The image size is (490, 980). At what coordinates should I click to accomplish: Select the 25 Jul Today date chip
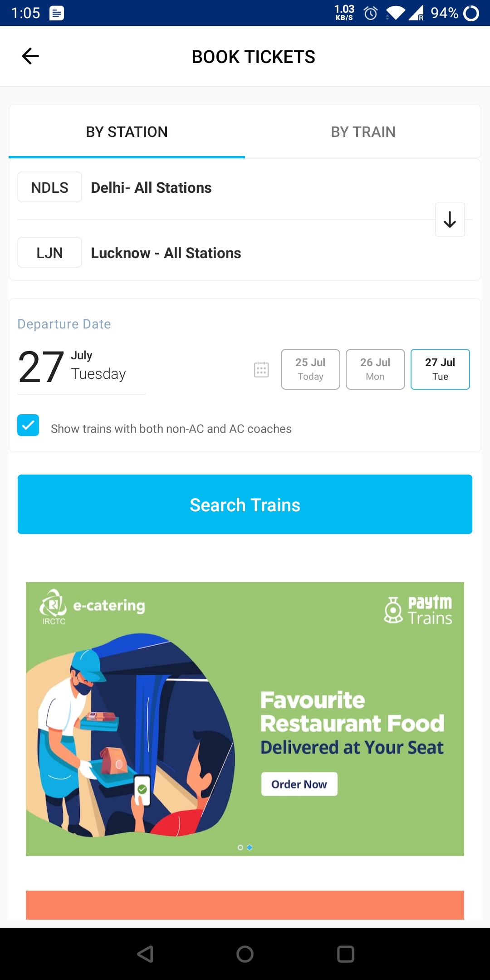point(310,369)
